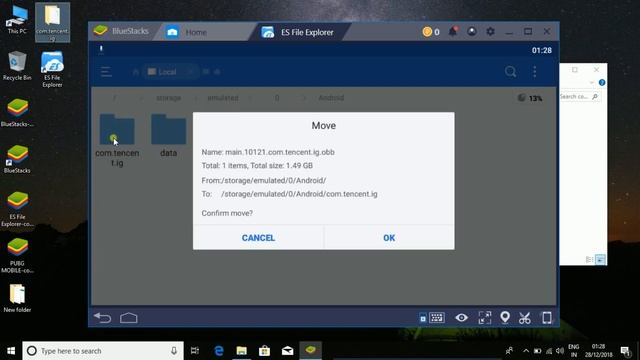The image size is (640, 360).
Task: Toggle the eye visibility icon in BlueStacks
Action: 462,318
